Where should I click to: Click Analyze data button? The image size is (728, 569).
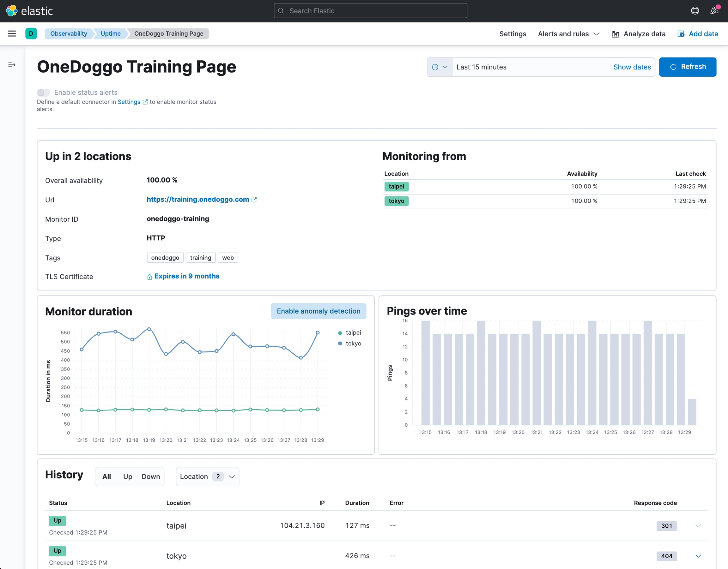[x=639, y=34]
